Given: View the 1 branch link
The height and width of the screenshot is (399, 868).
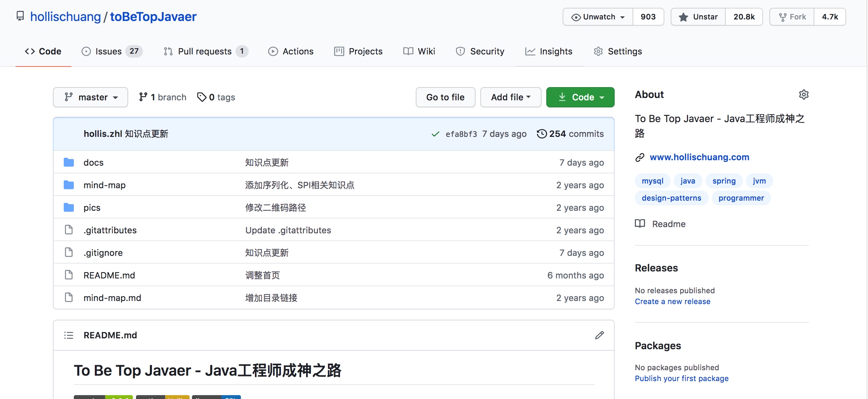Looking at the screenshot, I should [163, 97].
